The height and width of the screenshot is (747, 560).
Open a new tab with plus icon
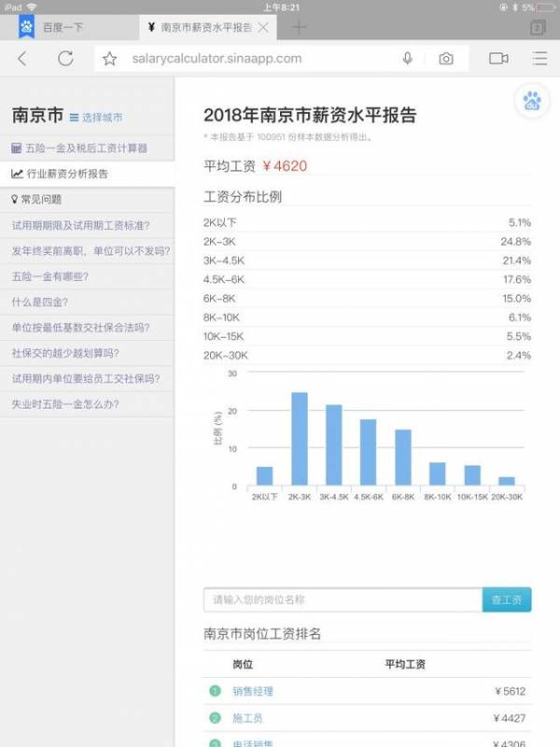pos(299,27)
